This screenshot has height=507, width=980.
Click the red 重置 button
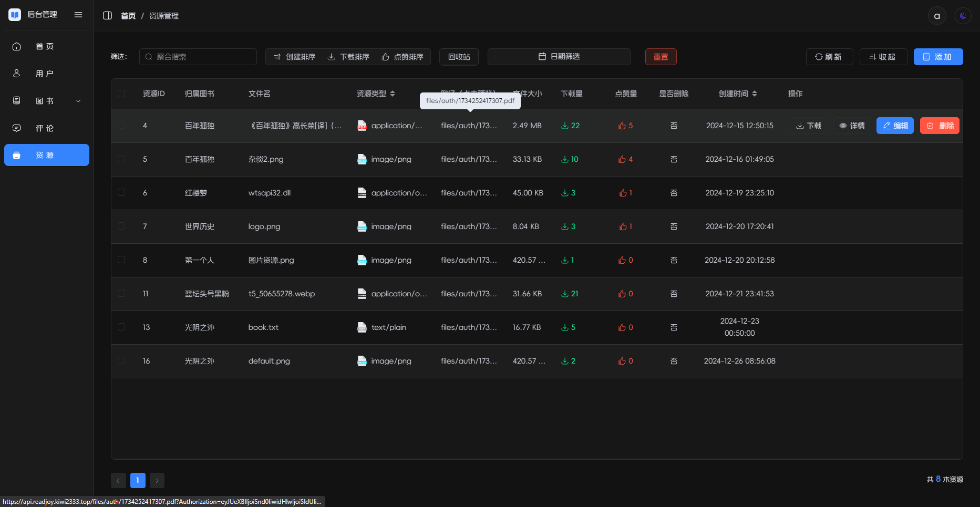[661, 57]
